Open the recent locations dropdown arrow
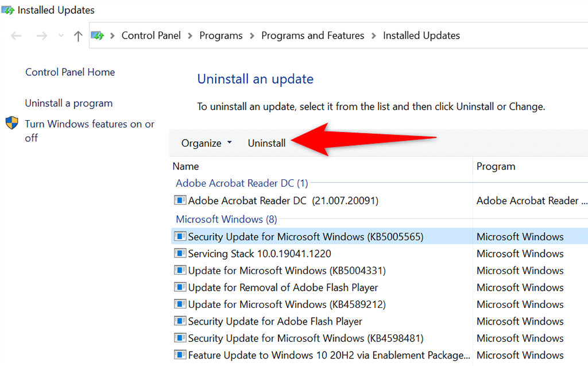 coord(61,36)
